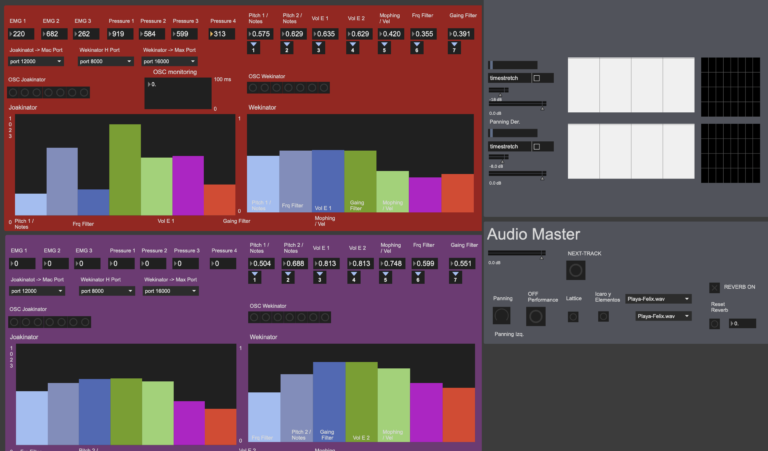This screenshot has height=451, width=768.
Task: Click the Reset Reverb button
Action: (715, 324)
